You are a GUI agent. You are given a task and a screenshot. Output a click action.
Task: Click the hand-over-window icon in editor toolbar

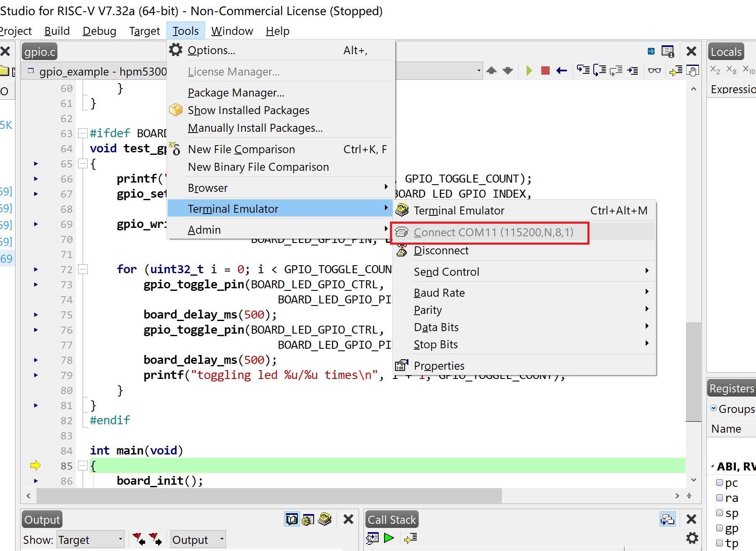point(693,71)
